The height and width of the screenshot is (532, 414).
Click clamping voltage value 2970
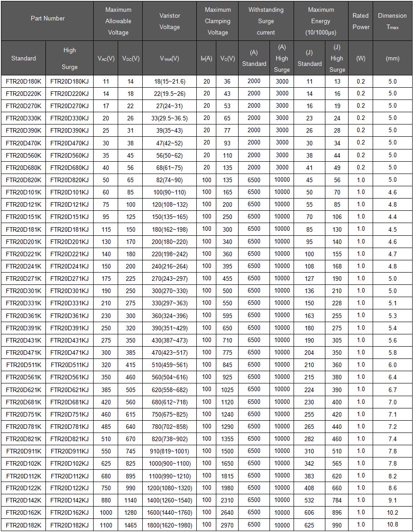[x=227, y=525]
